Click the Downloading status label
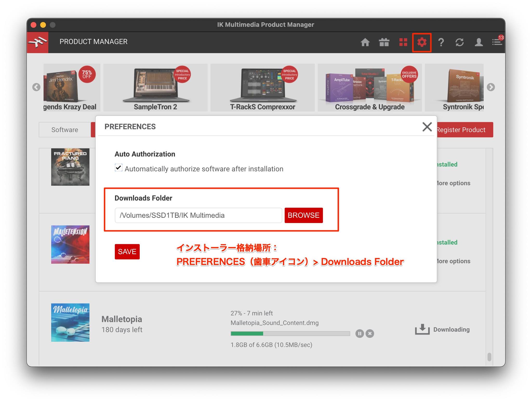The height and width of the screenshot is (402, 532). click(451, 329)
